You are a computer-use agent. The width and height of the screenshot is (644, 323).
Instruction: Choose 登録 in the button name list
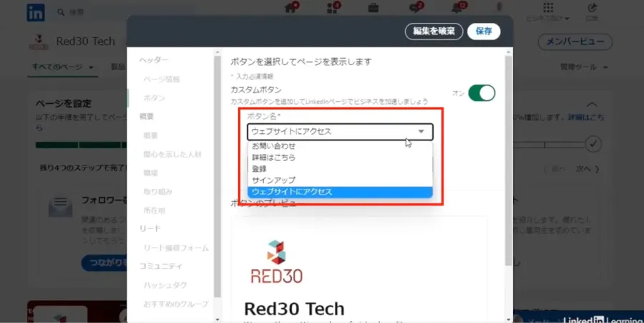tap(340, 169)
